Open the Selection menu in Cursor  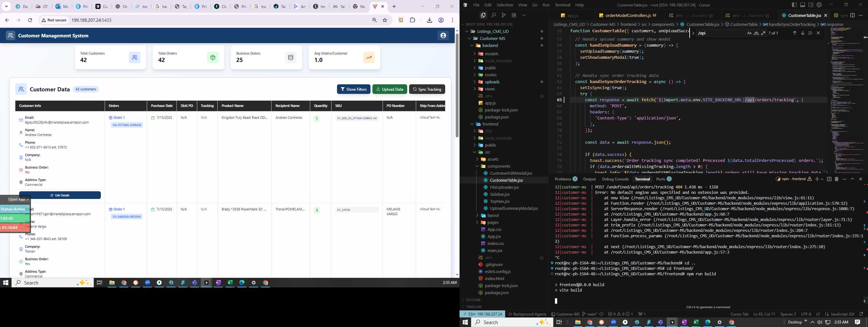(x=505, y=5)
